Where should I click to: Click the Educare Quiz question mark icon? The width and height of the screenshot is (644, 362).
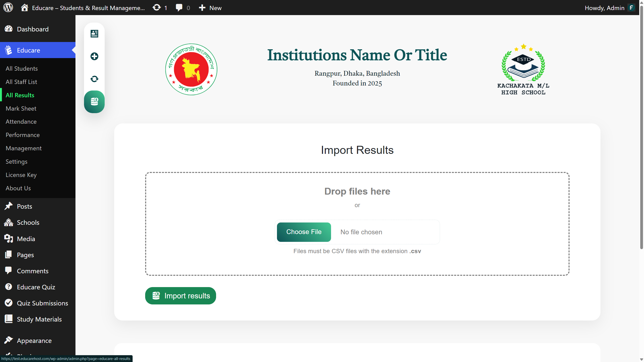click(x=9, y=287)
